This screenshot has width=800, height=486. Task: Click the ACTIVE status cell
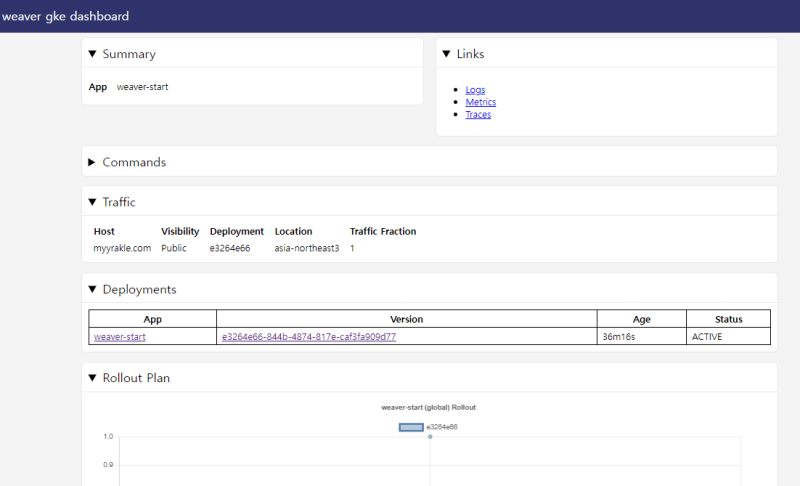coord(707,337)
